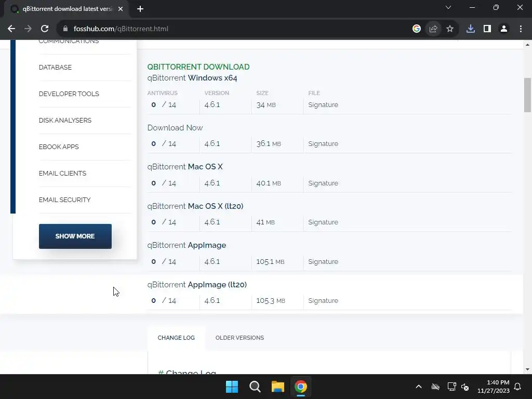Download qBittorrent Mac OS X (lt20)
Viewport: 532px width, 399px height.
195,206
